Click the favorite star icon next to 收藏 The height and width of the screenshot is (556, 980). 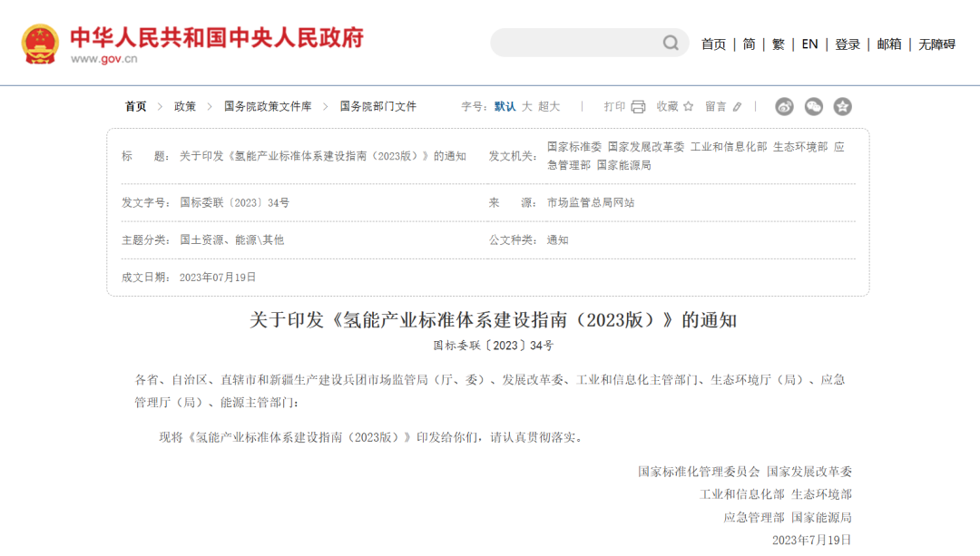pos(688,106)
